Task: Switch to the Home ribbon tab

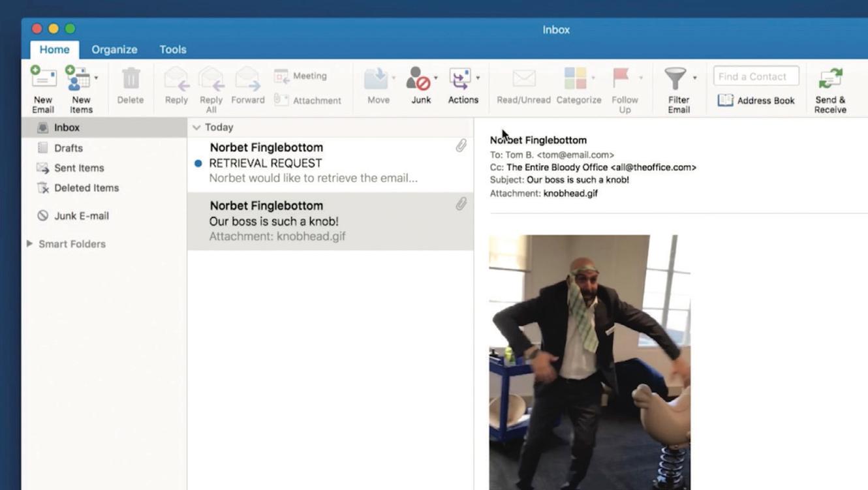Action: (54, 50)
